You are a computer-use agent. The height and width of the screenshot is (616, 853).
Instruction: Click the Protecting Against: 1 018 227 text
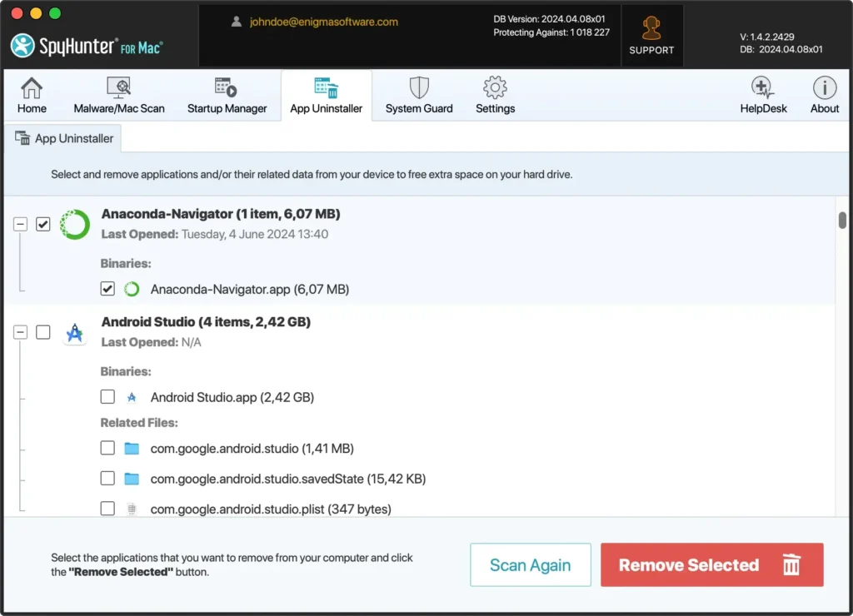[x=551, y=32]
